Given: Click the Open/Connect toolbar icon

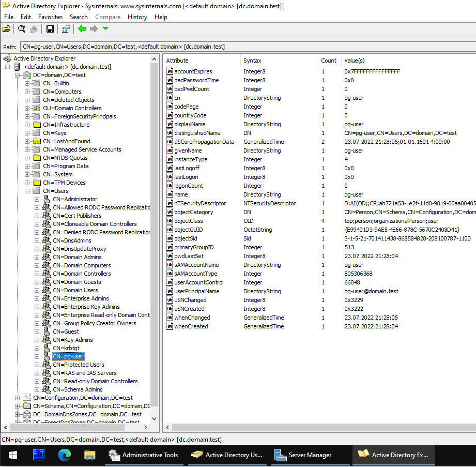Looking at the screenshot, I should click(6, 29).
